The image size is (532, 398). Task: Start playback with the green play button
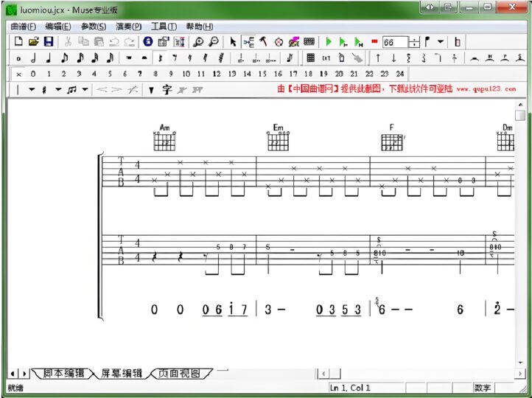coord(329,42)
